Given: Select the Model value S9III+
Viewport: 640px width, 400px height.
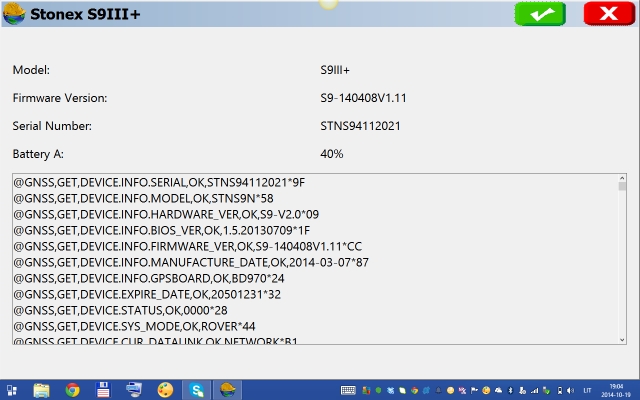Looking at the screenshot, I should (x=335, y=70).
